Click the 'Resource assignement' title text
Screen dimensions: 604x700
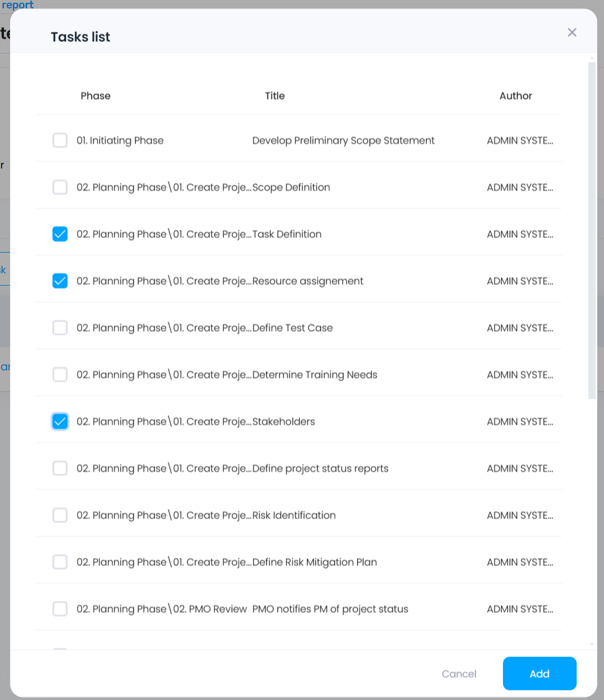click(x=308, y=281)
